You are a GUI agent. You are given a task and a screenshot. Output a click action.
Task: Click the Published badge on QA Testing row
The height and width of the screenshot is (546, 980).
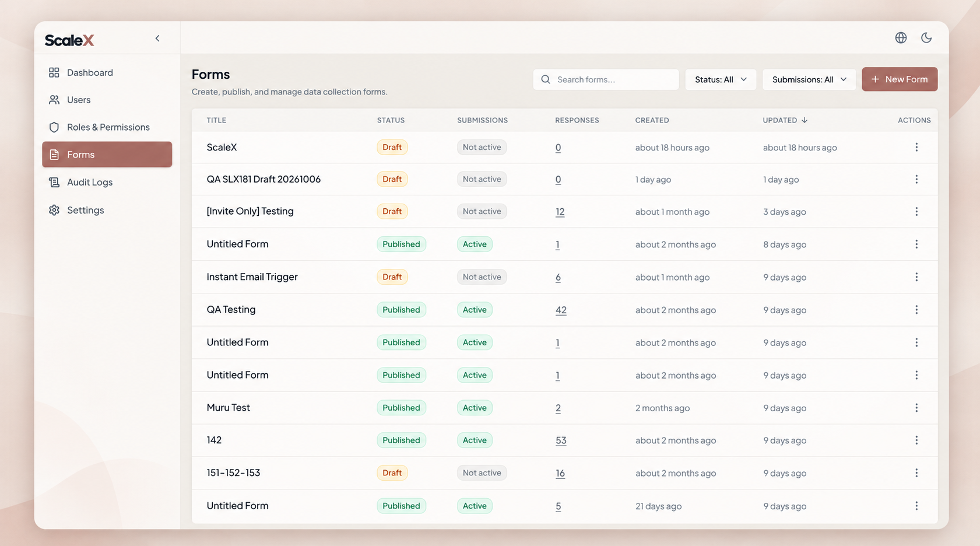[x=401, y=310]
